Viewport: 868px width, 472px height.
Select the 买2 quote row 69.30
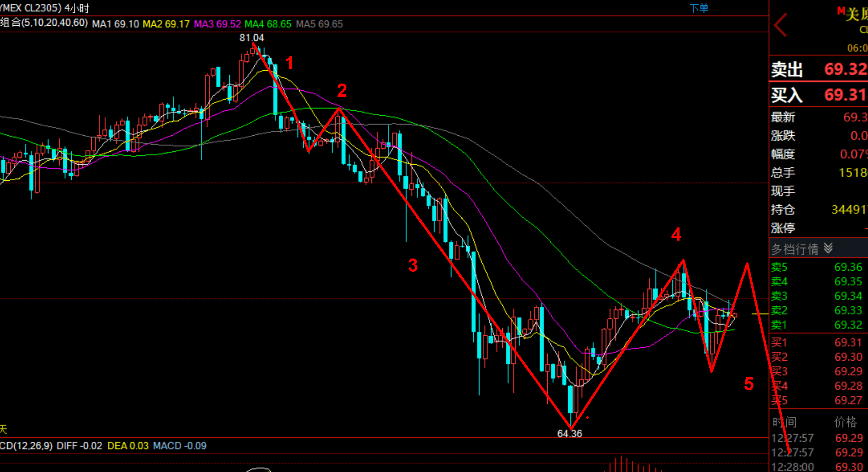pos(819,357)
